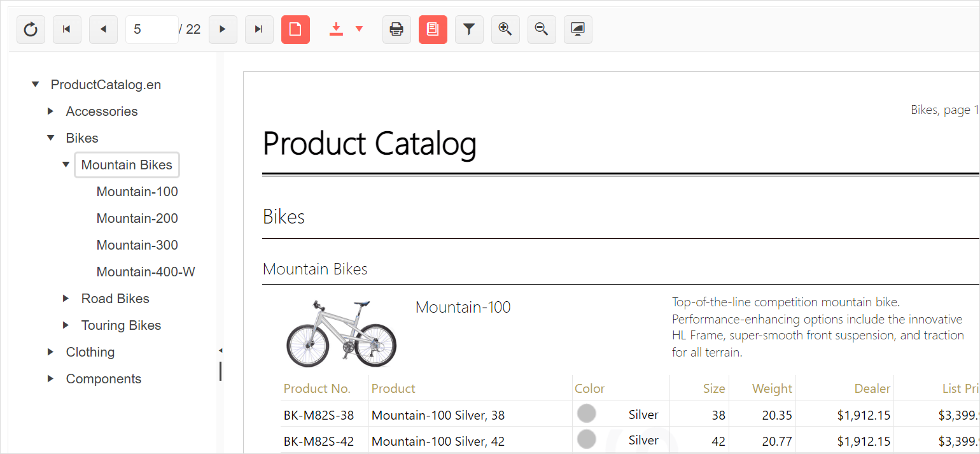
Task: Expand the Accessories tree node
Action: pos(51,111)
